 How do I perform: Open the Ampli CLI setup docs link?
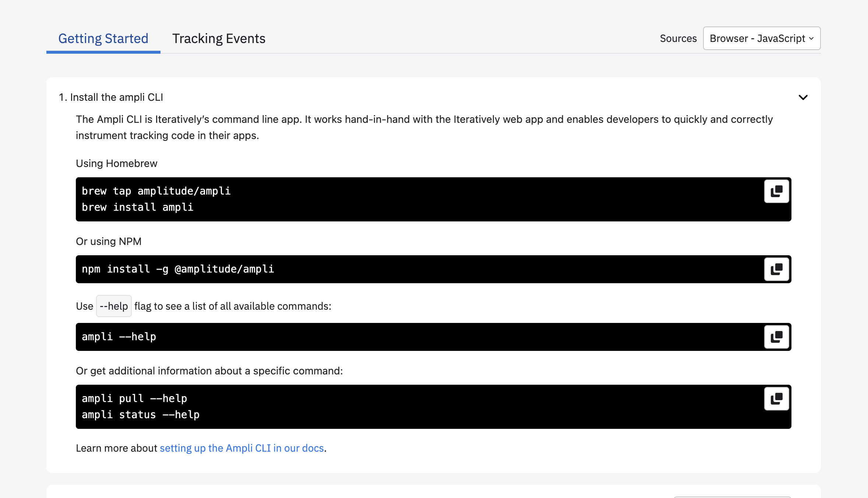point(241,448)
